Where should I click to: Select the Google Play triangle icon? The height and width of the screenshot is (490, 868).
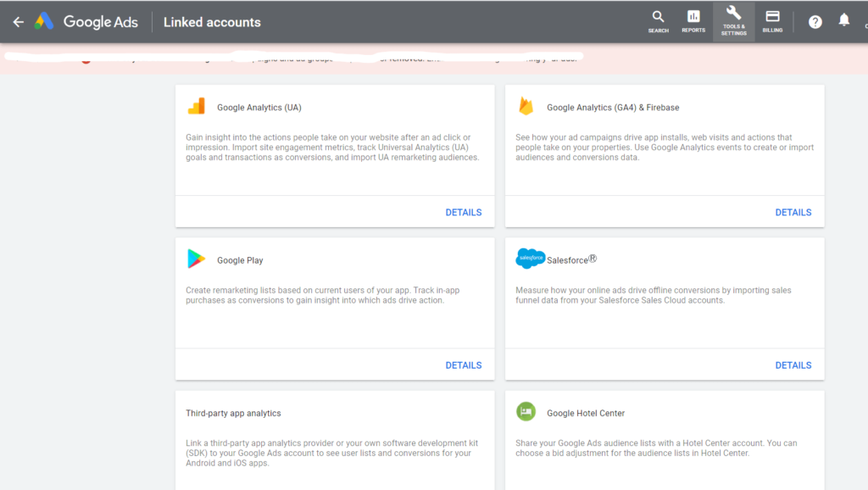click(x=196, y=259)
